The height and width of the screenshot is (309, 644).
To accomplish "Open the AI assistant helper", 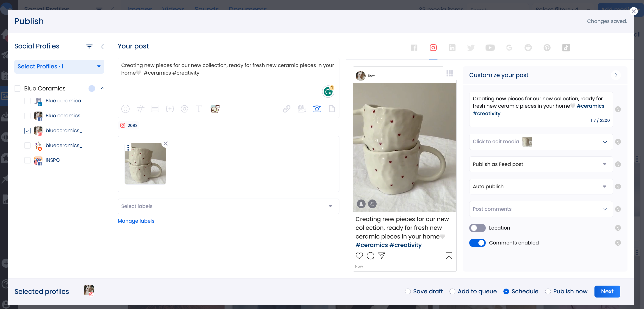I will coord(215,109).
